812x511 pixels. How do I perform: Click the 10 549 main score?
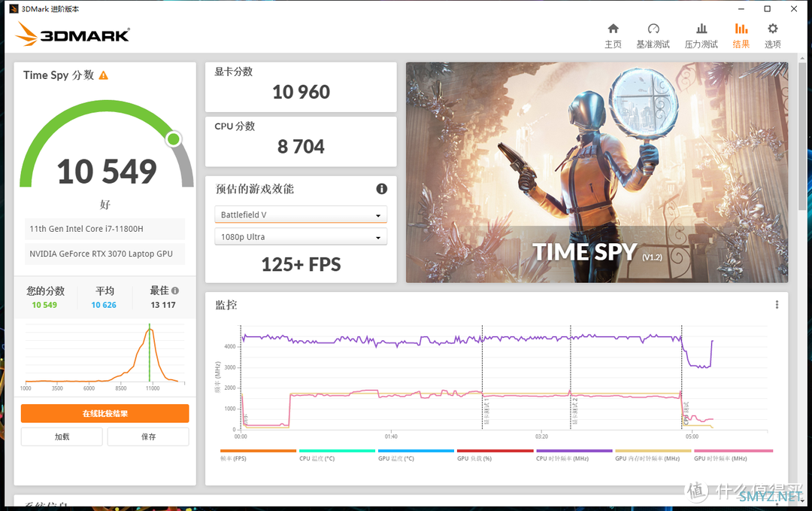(107, 172)
